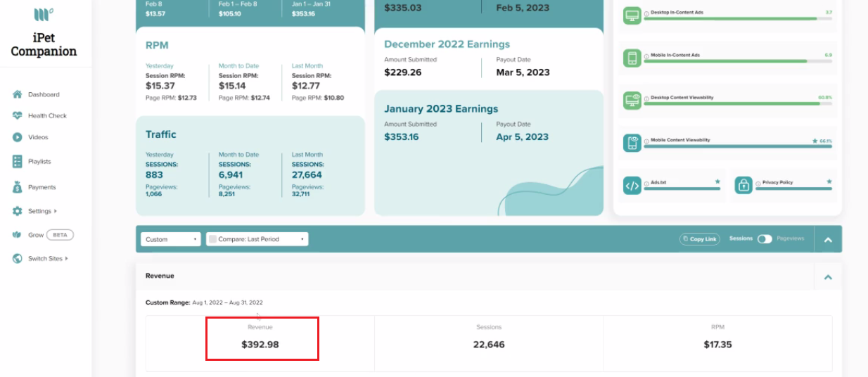
Task: Open Health Check via the heart icon
Action: (18, 115)
